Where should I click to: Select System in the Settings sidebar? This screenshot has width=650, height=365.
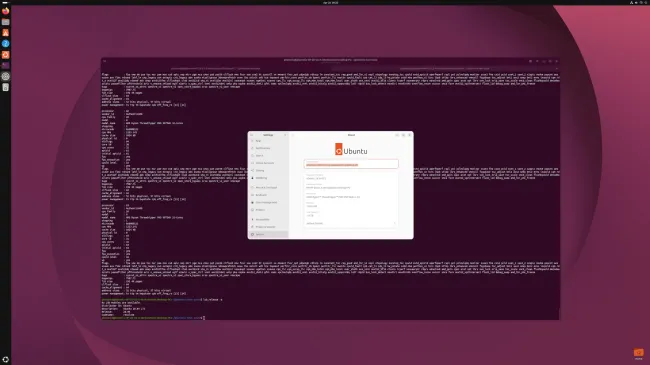pyautogui.click(x=268, y=234)
